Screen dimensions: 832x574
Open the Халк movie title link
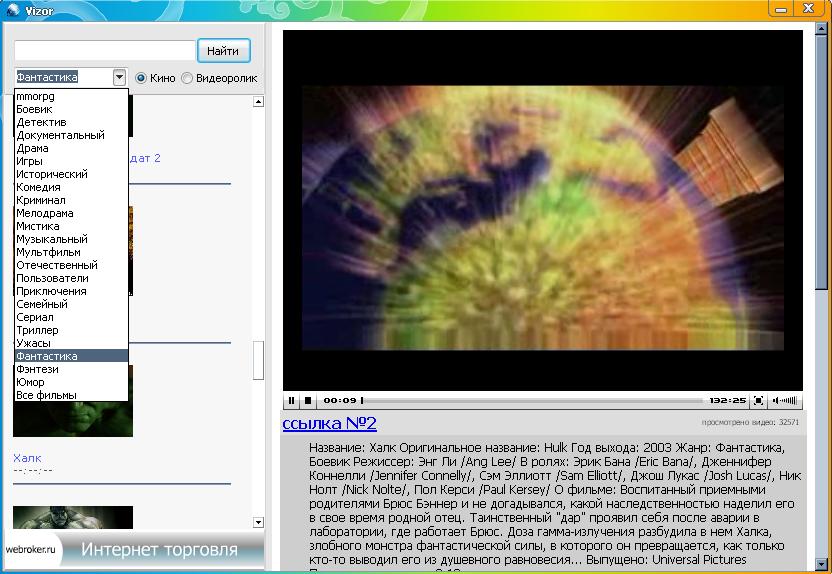27,458
